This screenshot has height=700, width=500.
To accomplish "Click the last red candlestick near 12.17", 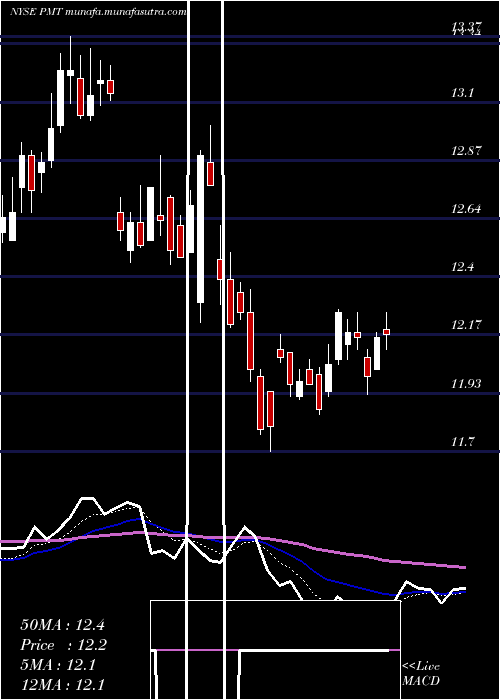I will click(x=387, y=332).
